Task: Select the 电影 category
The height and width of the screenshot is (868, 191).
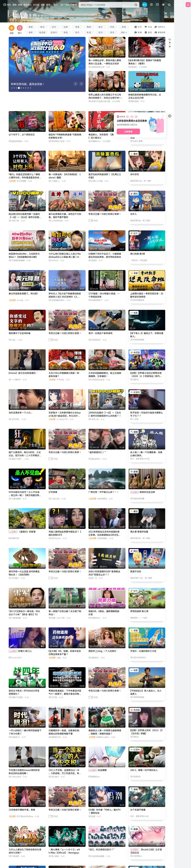Action: click(x=31, y=32)
